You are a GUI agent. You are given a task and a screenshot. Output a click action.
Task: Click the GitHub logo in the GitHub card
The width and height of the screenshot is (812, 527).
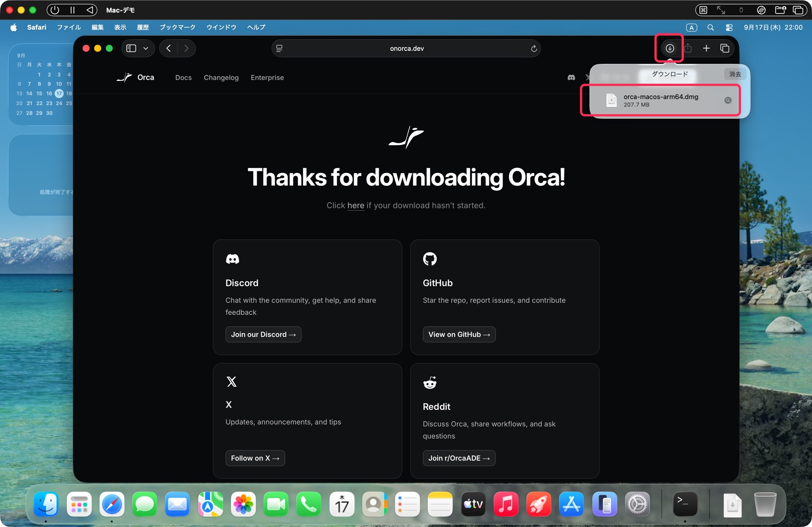click(430, 259)
